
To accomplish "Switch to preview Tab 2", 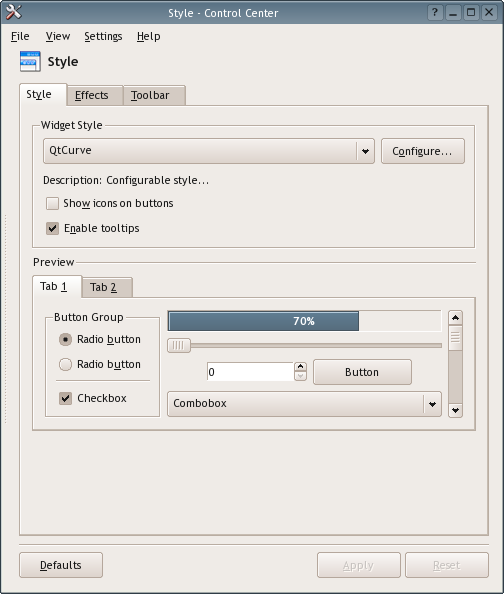I will 107,287.
